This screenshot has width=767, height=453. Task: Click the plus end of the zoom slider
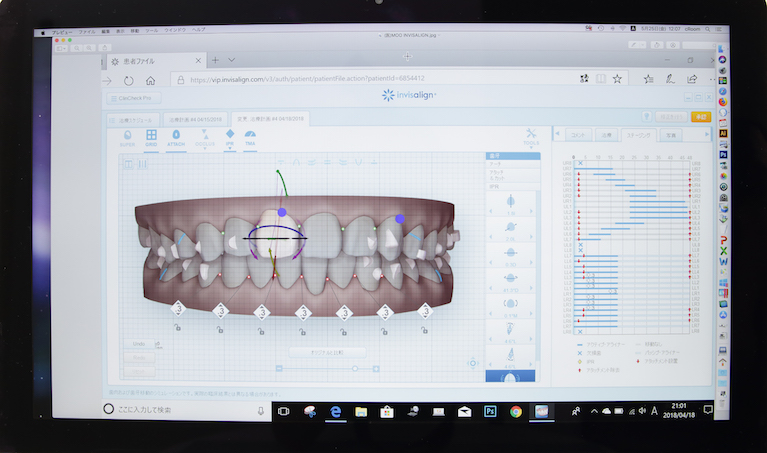tap(376, 369)
